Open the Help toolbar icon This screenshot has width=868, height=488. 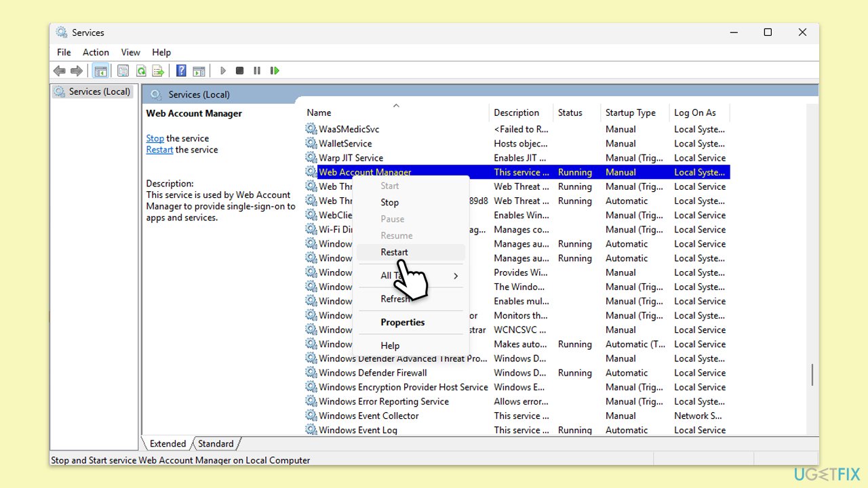[181, 70]
